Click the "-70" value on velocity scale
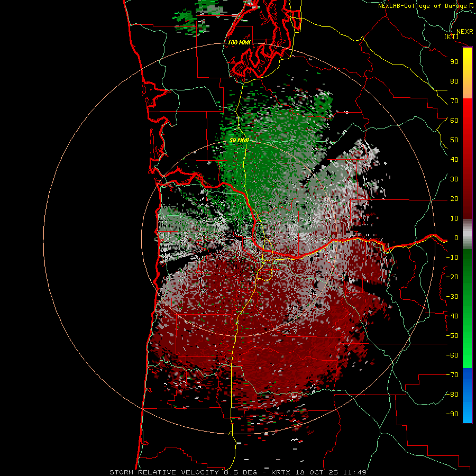The height and width of the screenshot is (476, 476). (452, 375)
